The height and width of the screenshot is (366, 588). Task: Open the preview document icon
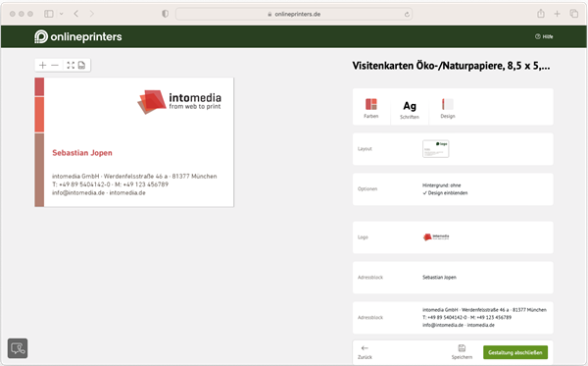coord(81,66)
